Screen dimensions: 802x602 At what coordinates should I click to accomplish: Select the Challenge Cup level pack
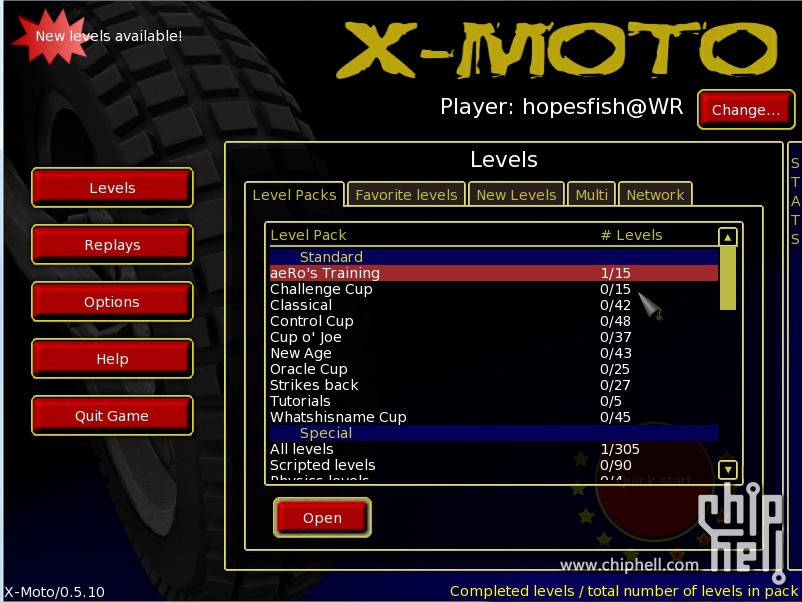pyautogui.click(x=494, y=289)
